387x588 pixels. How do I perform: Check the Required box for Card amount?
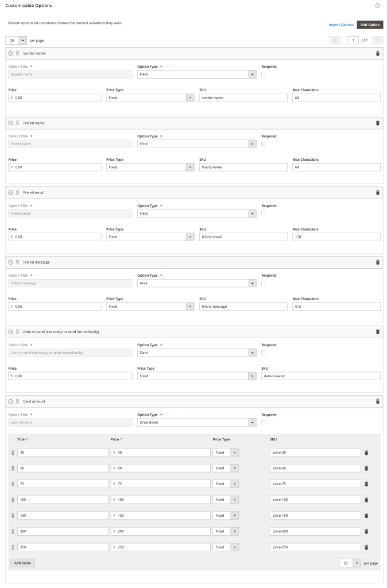click(x=264, y=422)
